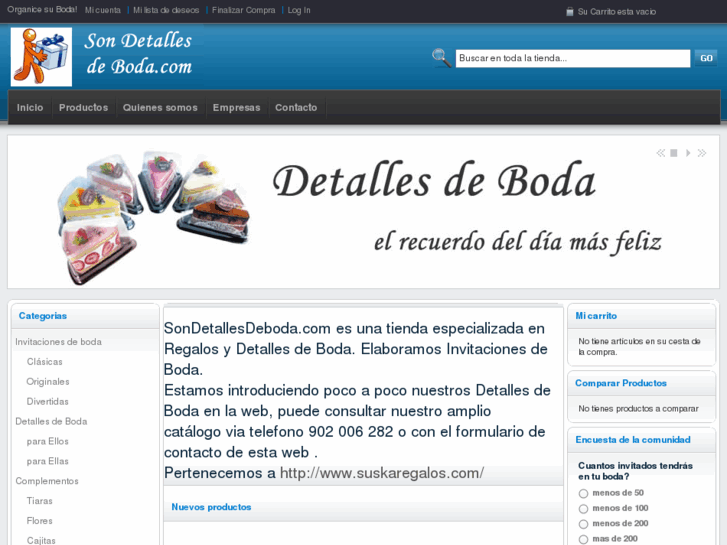Click the Son Detalles de Boda logo image
Image resolution: width=727 pixels, height=545 pixels.
(x=41, y=57)
